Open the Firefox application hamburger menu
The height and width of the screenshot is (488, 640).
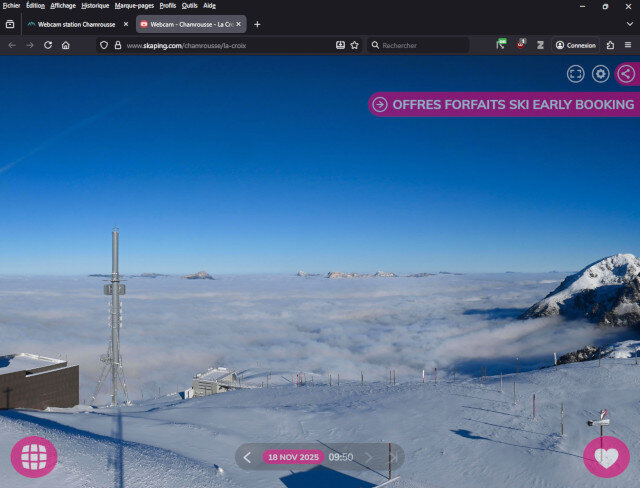click(628, 45)
